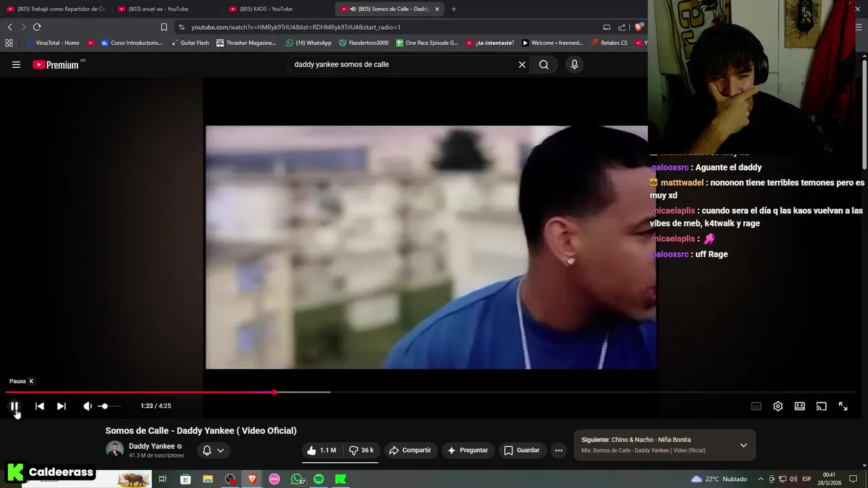Click the Preguntar button
Image resolution: width=868 pixels, height=488 pixels.
click(467, 450)
